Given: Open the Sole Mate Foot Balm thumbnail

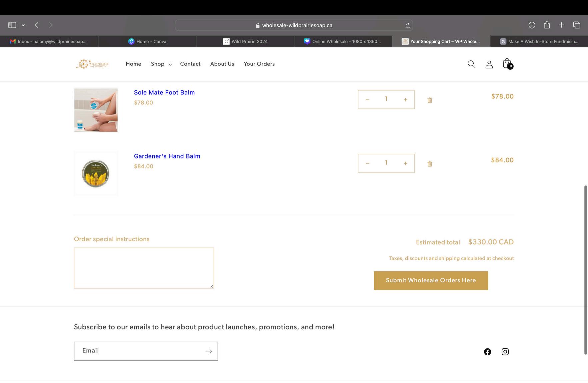Looking at the screenshot, I should coord(96,110).
